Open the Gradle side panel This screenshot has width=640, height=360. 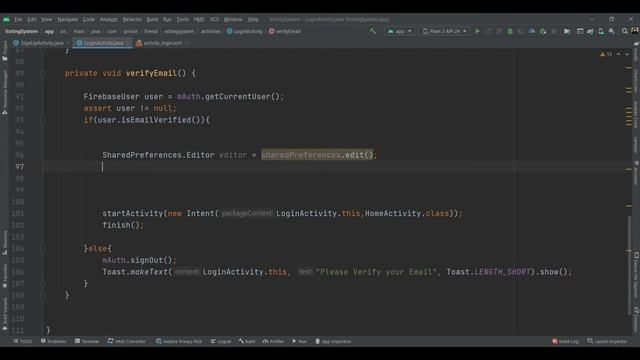tap(636, 51)
